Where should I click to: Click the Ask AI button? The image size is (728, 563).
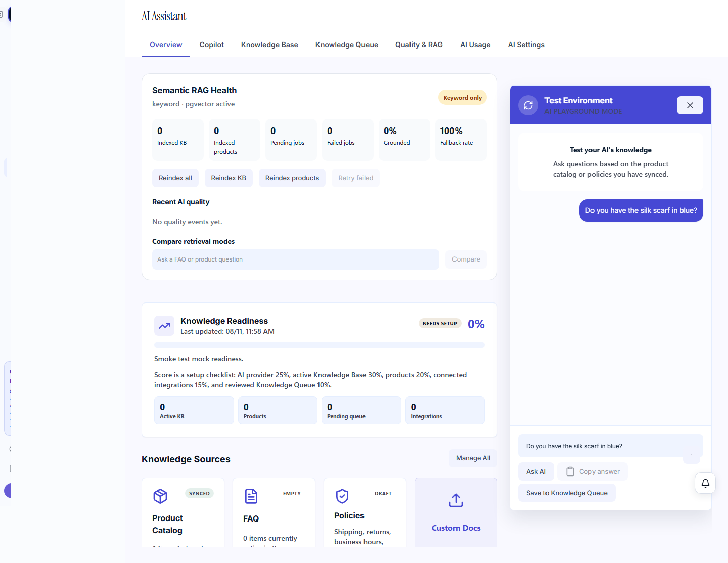pos(536,472)
